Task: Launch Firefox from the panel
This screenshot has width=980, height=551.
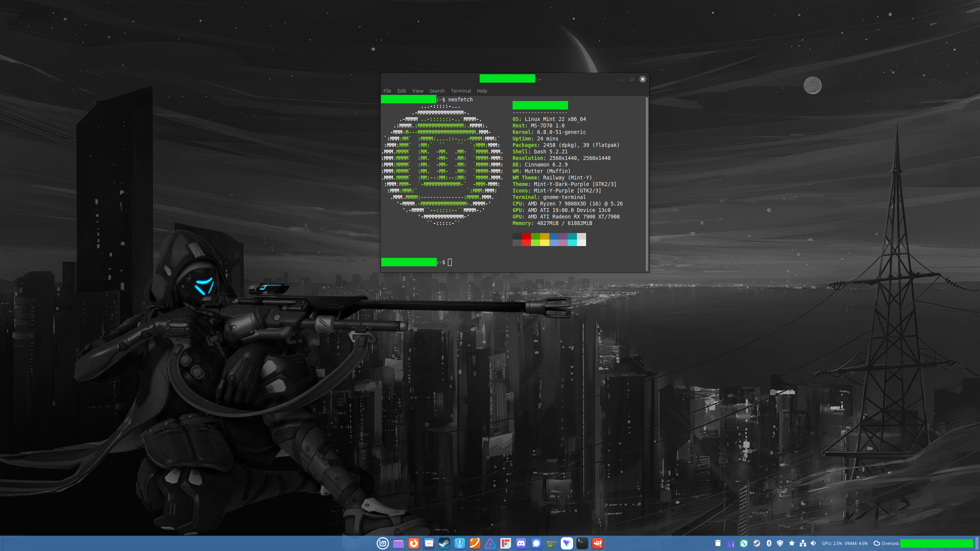Action: tap(413, 543)
